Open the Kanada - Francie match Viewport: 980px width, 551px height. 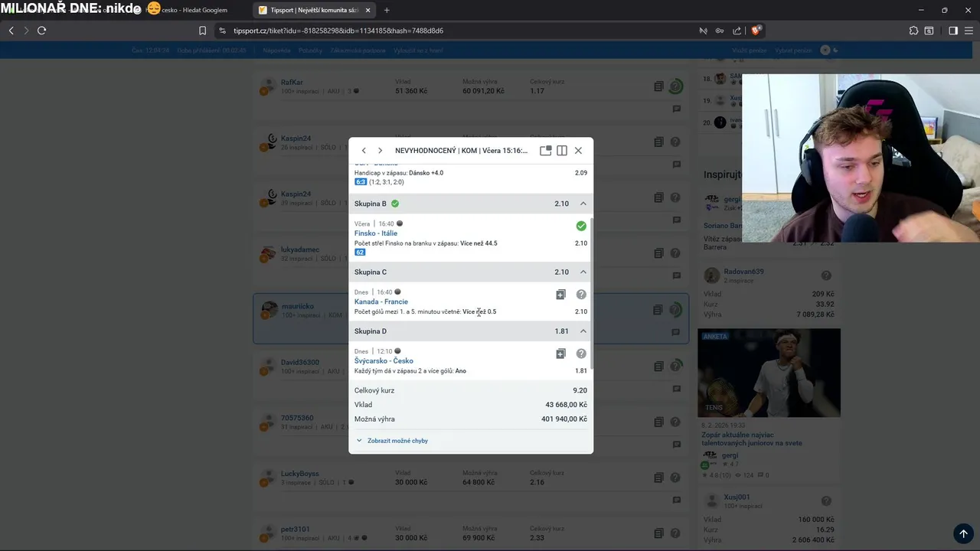tap(381, 302)
